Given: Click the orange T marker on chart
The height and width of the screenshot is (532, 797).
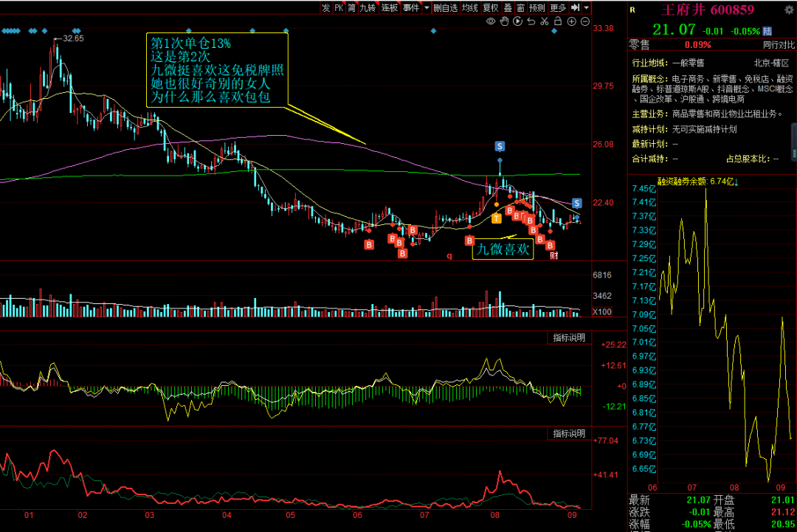Looking at the screenshot, I should [x=497, y=218].
